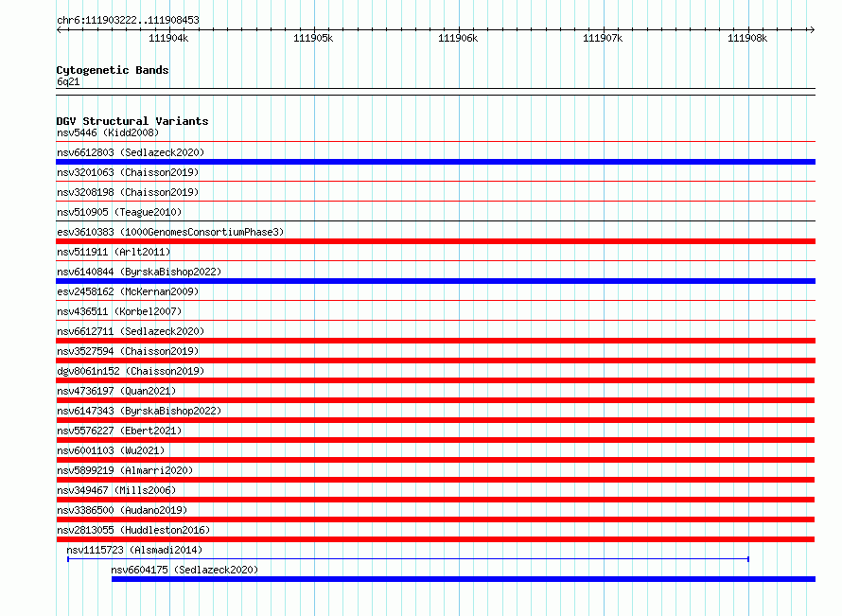Screen dimensions: 842x616
Task: Click nsv511911 (Arlt2011) label
Action: (x=114, y=252)
